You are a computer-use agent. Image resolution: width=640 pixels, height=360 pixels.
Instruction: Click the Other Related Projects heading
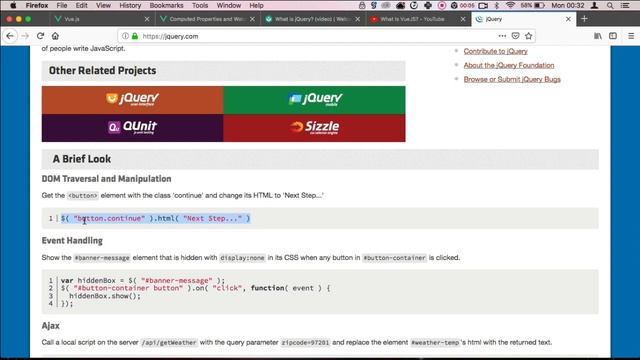pos(102,71)
